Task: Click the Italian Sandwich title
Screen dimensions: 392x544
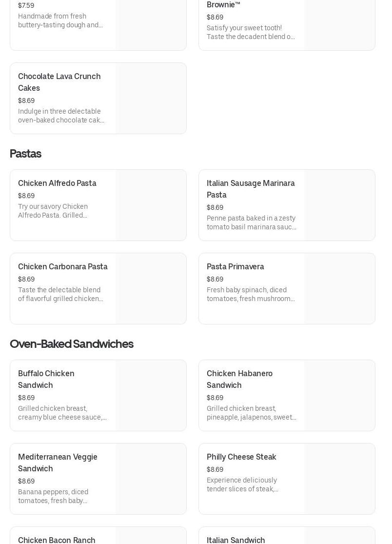Action: [236, 540]
